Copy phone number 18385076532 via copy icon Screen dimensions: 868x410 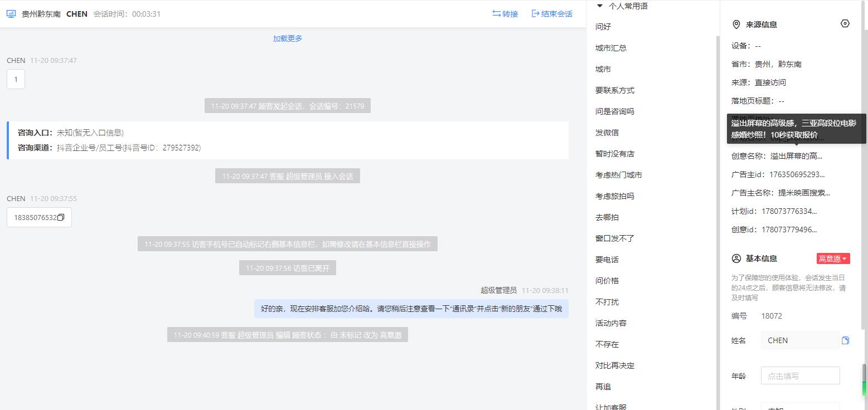pyautogui.click(x=61, y=217)
